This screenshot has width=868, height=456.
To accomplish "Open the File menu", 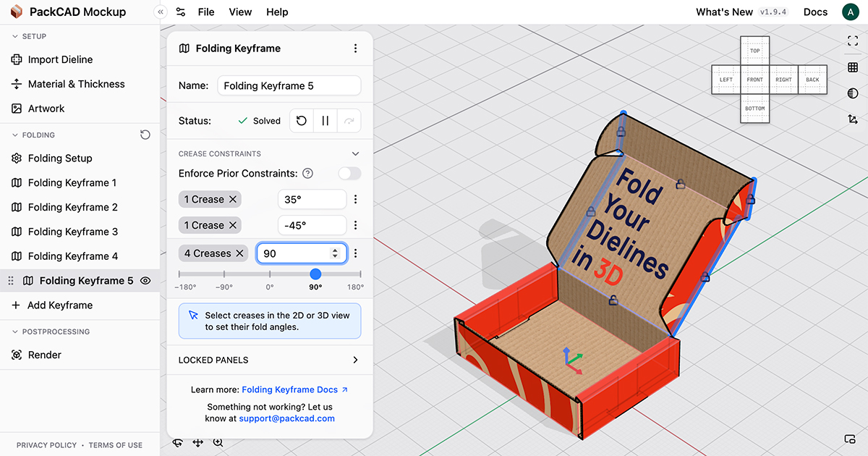I will (x=206, y=12).
